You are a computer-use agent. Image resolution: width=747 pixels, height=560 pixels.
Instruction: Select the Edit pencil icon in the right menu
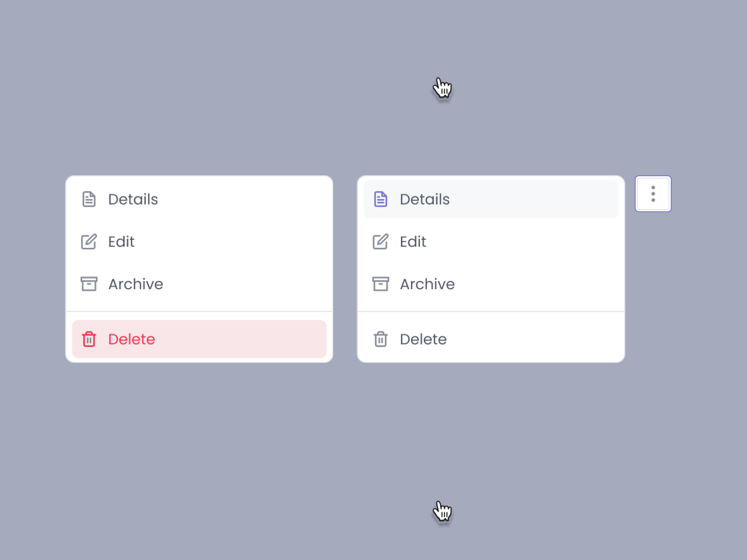381,241
